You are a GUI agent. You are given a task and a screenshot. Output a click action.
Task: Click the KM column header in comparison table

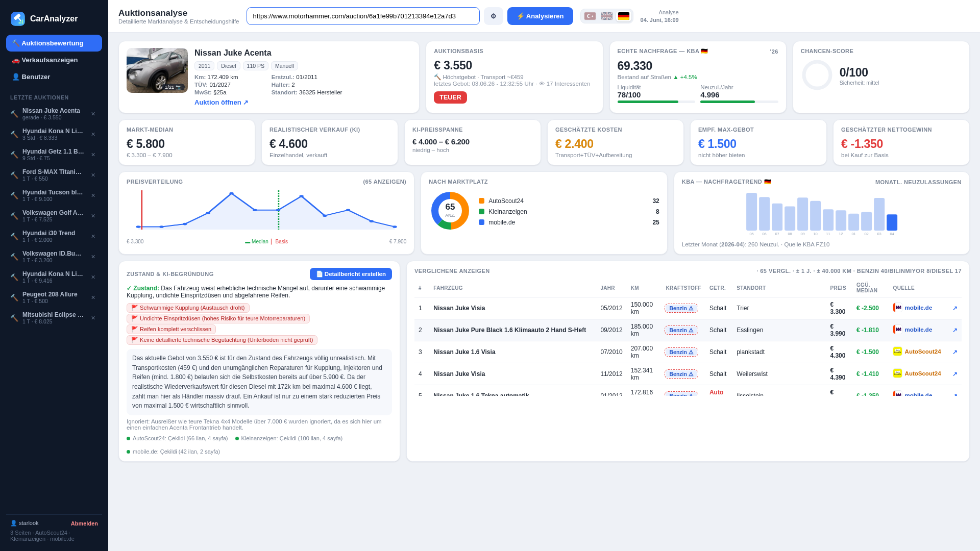(x=634, y=288)
